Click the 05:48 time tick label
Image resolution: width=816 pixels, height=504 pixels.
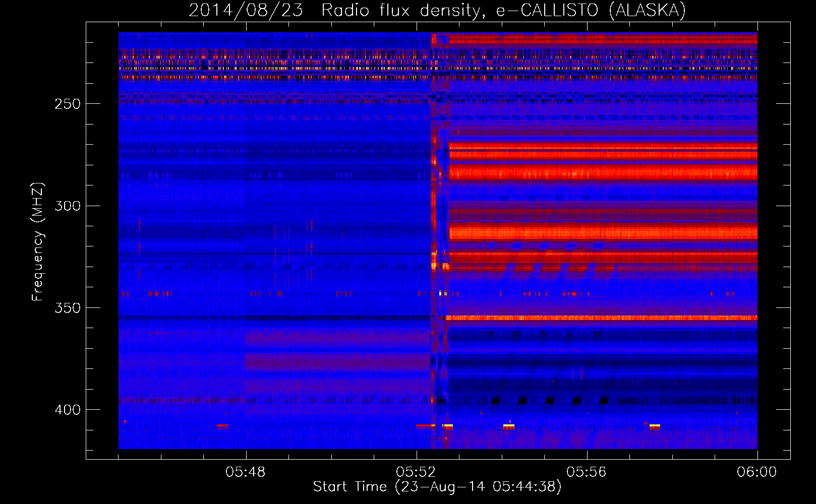(x=246, y=472)
